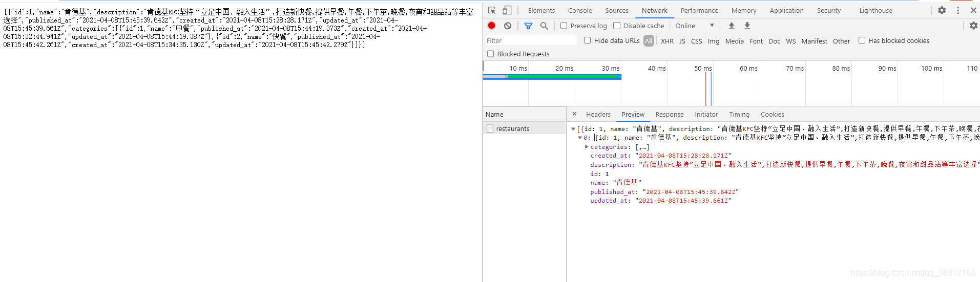Switch to the Sources tab
The image size is (980, 282).
617,10
